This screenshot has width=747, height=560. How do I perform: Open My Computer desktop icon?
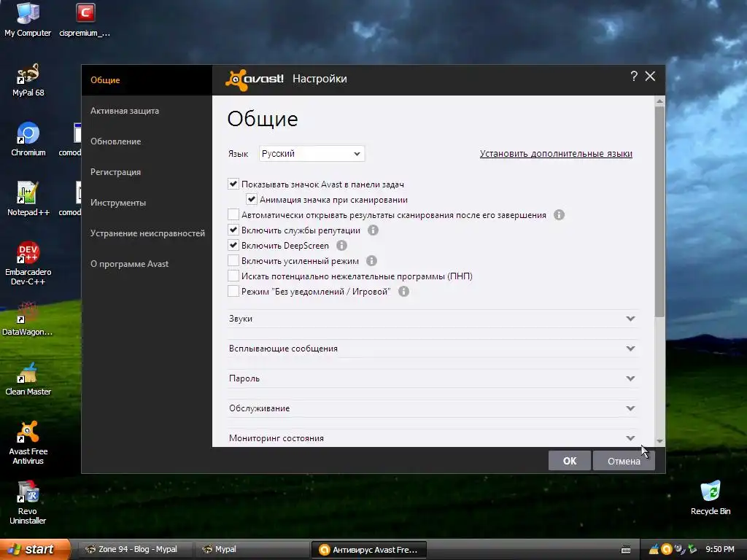[28, 19]
